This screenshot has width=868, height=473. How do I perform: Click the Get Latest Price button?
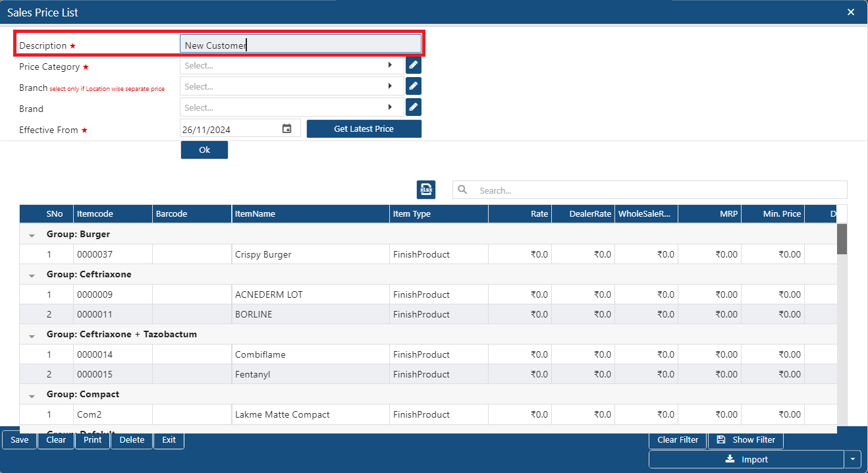pyautogui.click(x=364, y=128)
